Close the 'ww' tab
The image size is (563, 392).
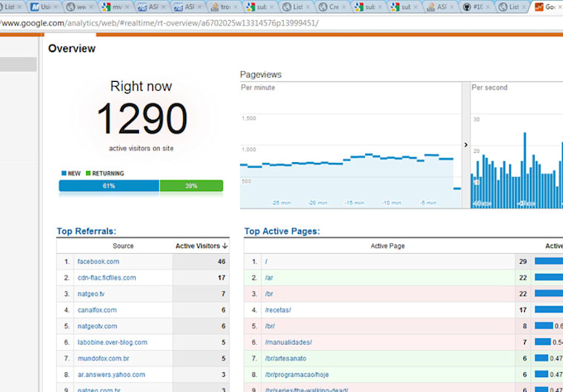click(91, 7)
